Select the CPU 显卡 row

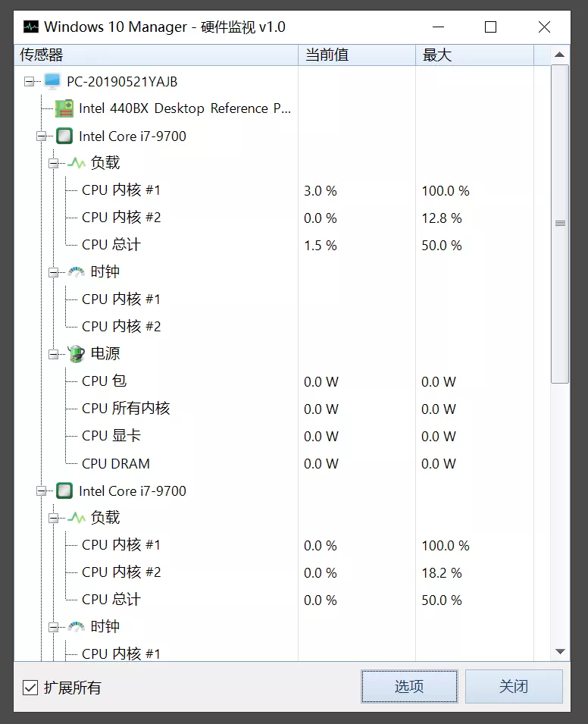pyautogui.click(x=111, y=435)
